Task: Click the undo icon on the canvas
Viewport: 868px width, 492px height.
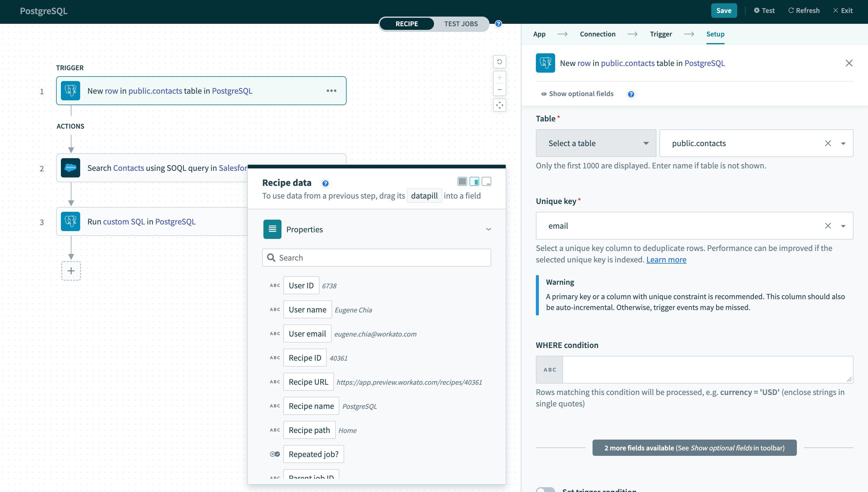Action: tap(500, 61)
